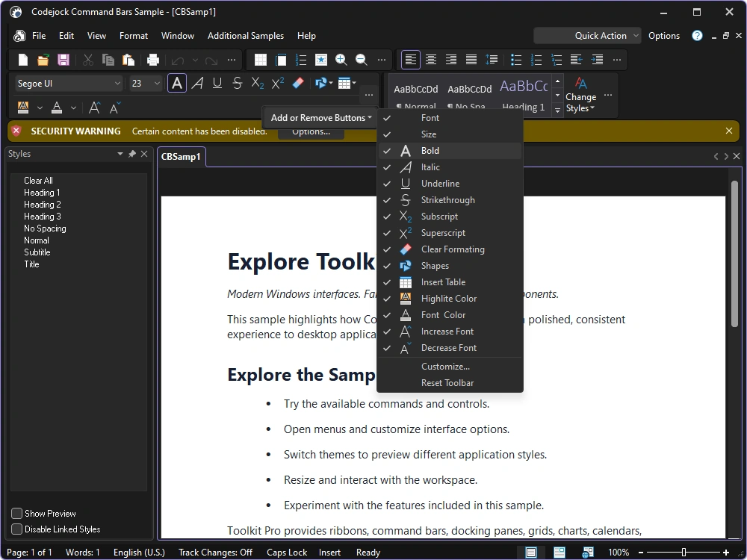The image size is (747, 560).
Task: Click the Clear Formatting eraser toolbar icon
Action: pyautogui.click(x=298, y=84)
